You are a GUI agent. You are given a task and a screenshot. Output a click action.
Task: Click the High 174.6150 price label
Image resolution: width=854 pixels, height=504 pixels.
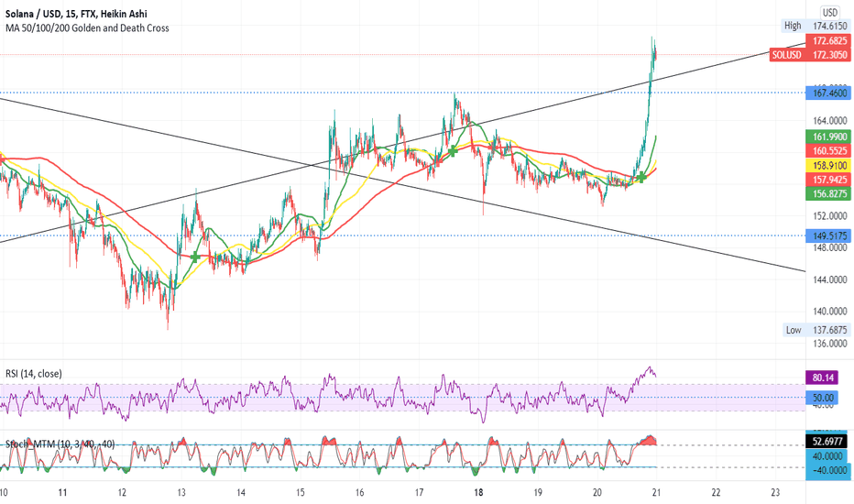816,26
